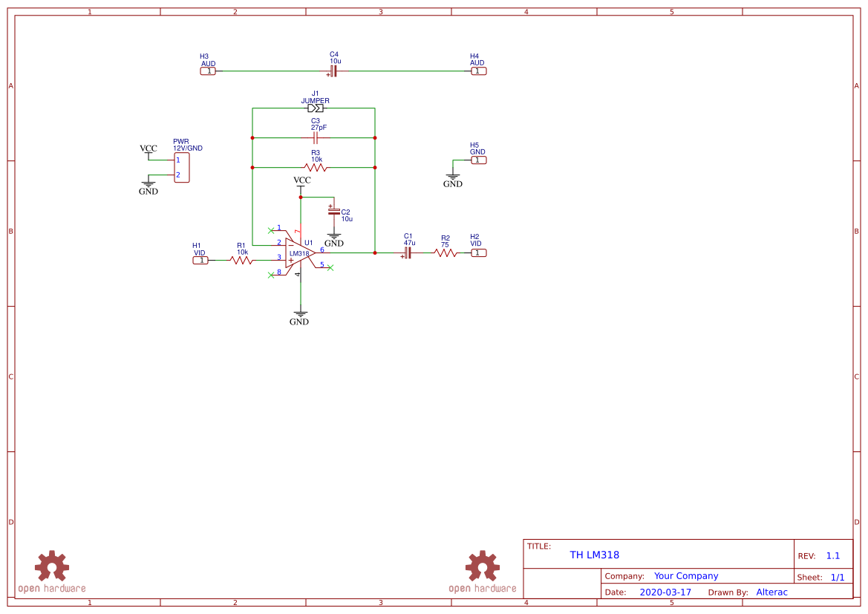Select the title text TH LM318
Viewport: 868px width, 614px height.
click(594, 555)
